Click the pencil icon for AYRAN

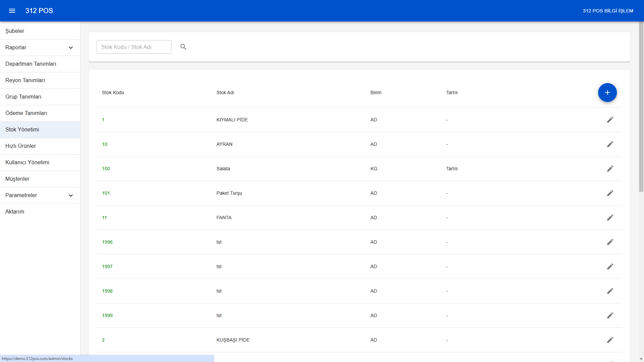click(610, 144)
